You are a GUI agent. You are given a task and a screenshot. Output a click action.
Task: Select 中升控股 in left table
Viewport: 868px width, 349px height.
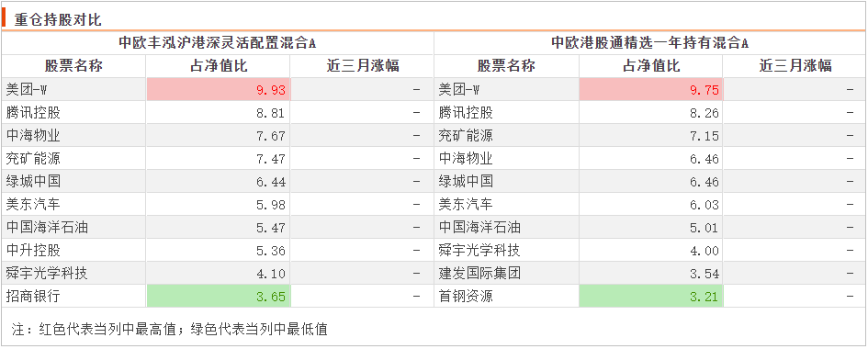(33, 251)
